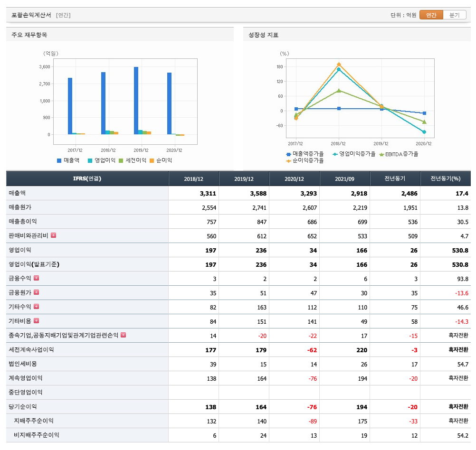
Task: Expand the 종속기업,공동지배기업및관계기업관련손익 plus icon
Action: [123, 335]
